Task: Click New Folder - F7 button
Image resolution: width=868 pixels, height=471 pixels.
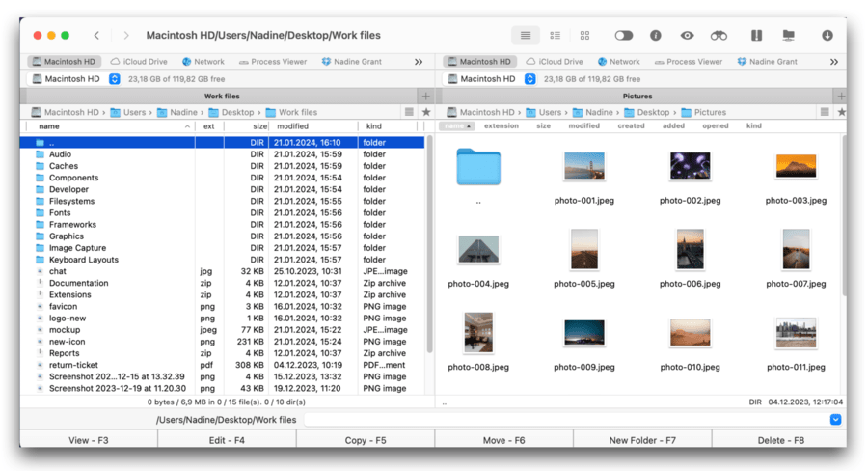Action: pyautogui.click(x=642, y=440)
